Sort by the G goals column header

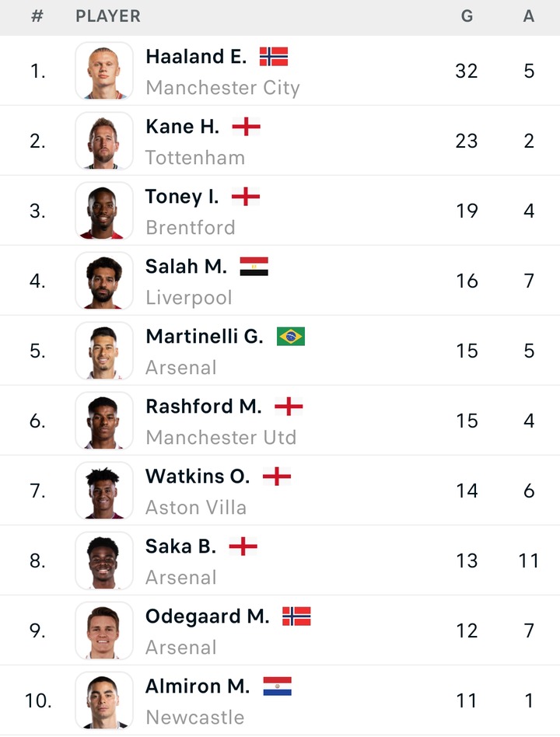click(467, 16)
